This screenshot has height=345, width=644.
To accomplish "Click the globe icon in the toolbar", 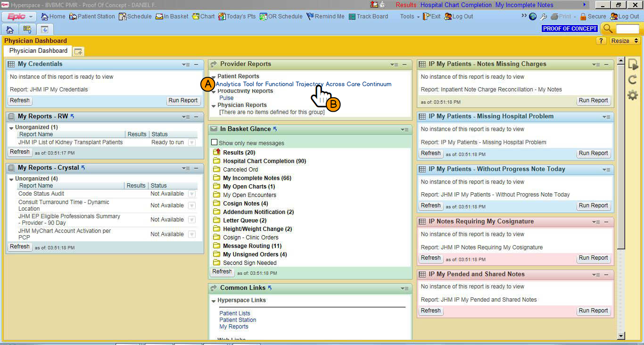I will (x=533, y=16).
